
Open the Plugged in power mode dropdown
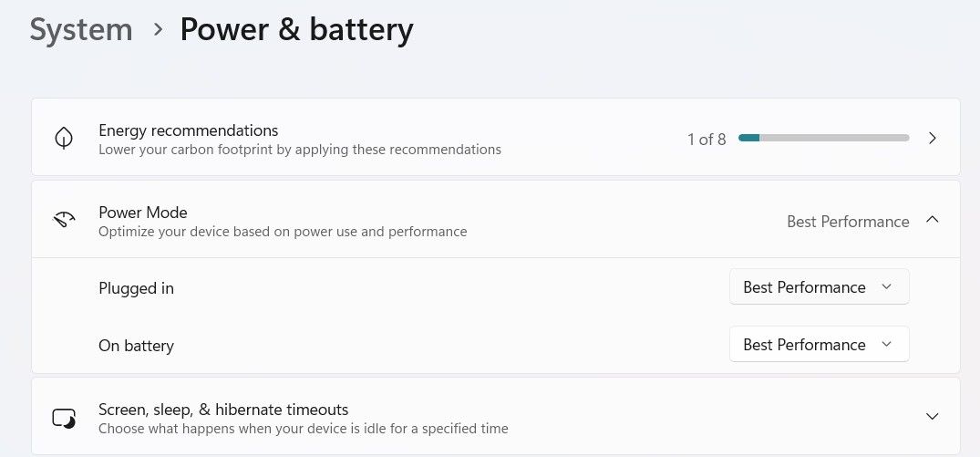tap(819, 287)
